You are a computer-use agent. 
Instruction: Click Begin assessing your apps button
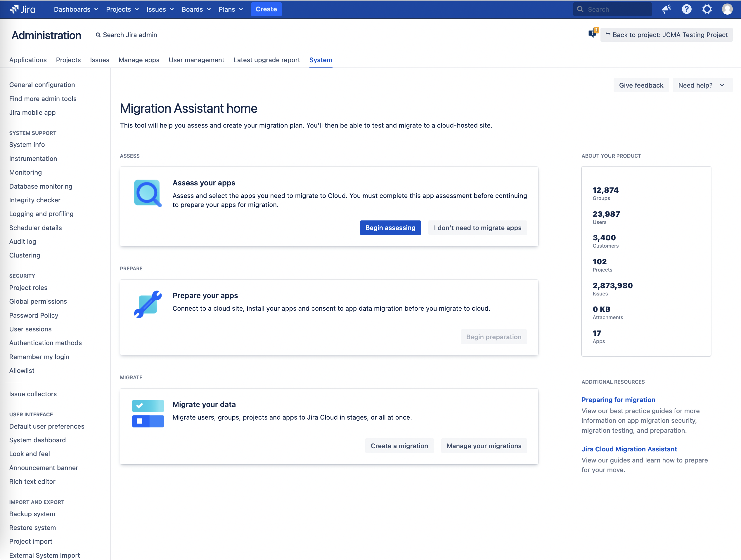pyautogui.click(x=390, y=228)
